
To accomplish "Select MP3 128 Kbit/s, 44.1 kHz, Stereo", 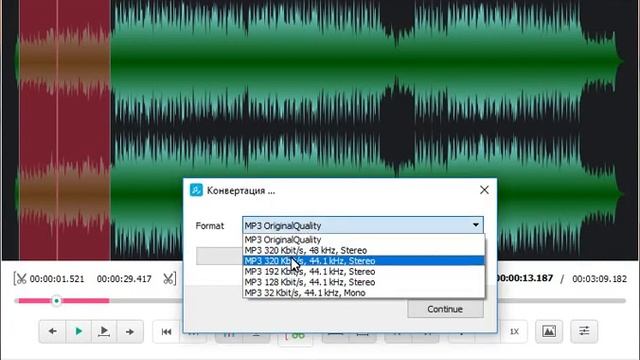I will [364, 282].
